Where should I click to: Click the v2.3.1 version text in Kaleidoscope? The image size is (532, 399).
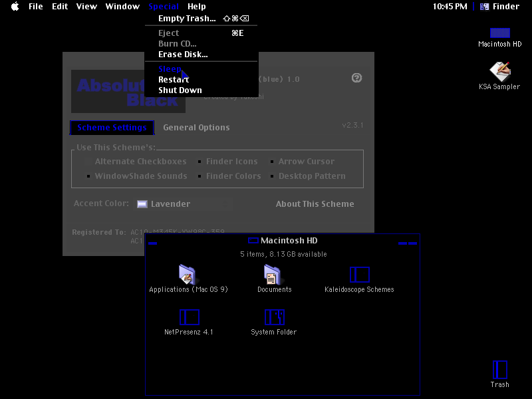352,125
